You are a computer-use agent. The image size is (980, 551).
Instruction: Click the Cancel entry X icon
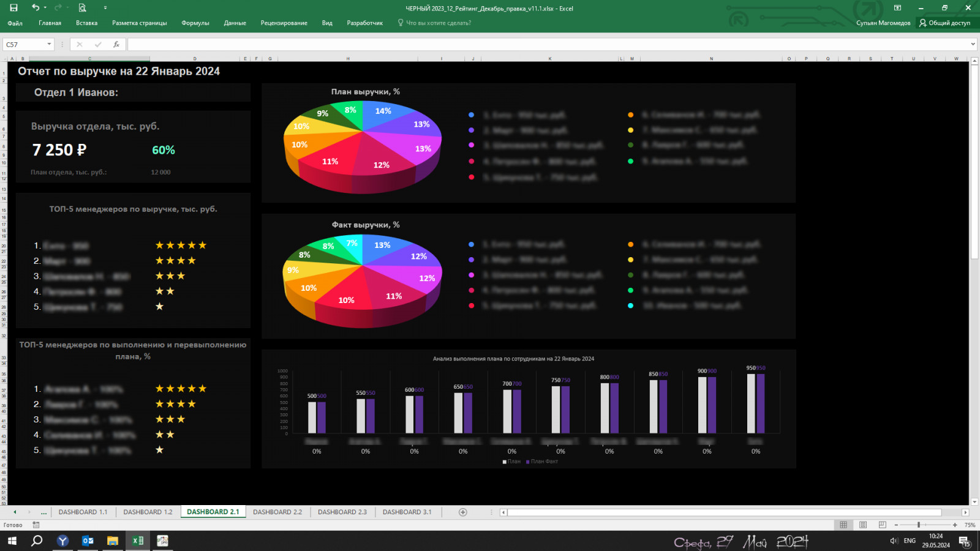[x=80, y=45]
